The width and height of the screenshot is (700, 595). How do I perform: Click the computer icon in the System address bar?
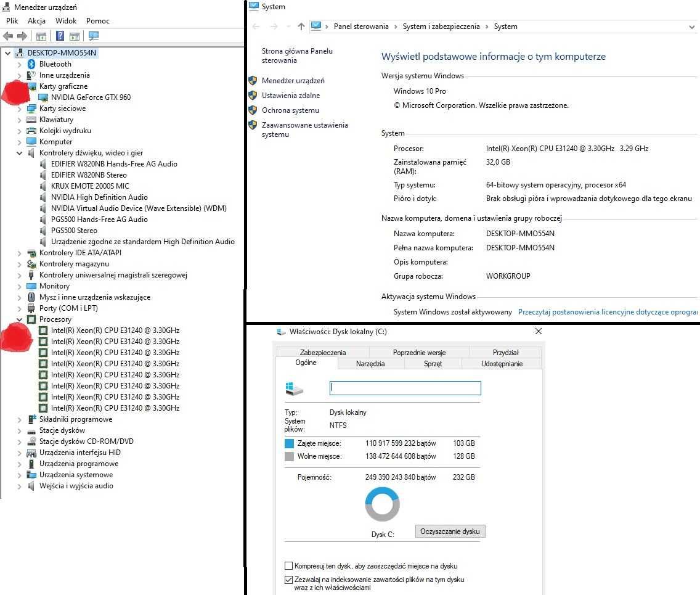click(316, 26)
